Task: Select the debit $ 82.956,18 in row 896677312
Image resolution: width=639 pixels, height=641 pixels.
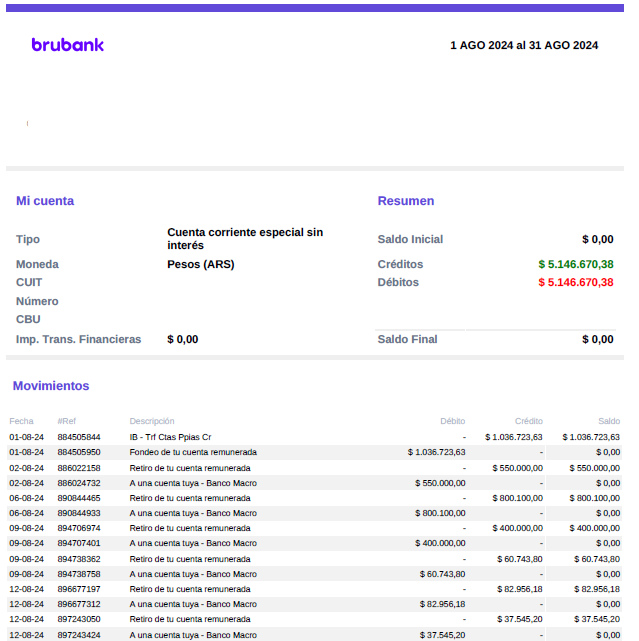Action: 443,604
